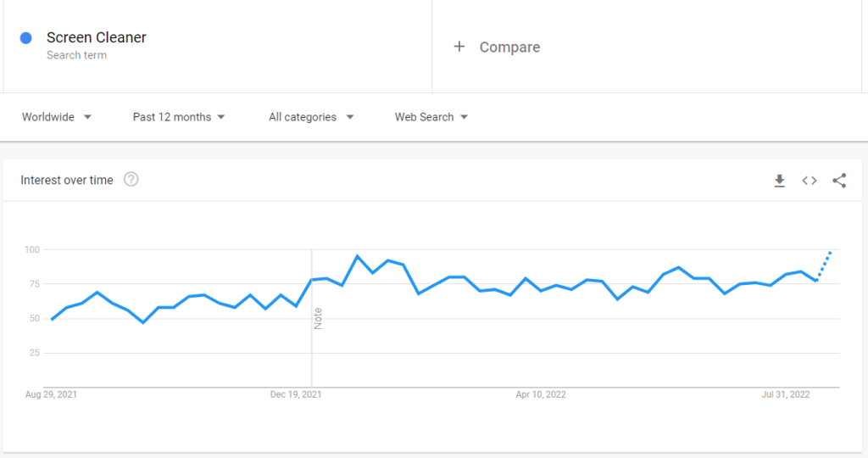The image size is (868, 458).
Task: Click the Jul 31, 2022 axis label
Action: [786, 394]
